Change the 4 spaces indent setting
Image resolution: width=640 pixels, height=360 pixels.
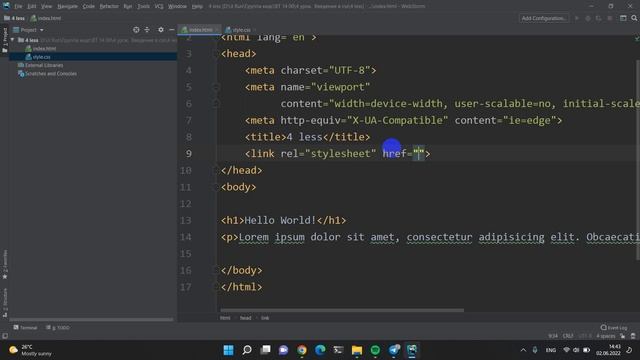pyautogui.click(x=606, y=336)
